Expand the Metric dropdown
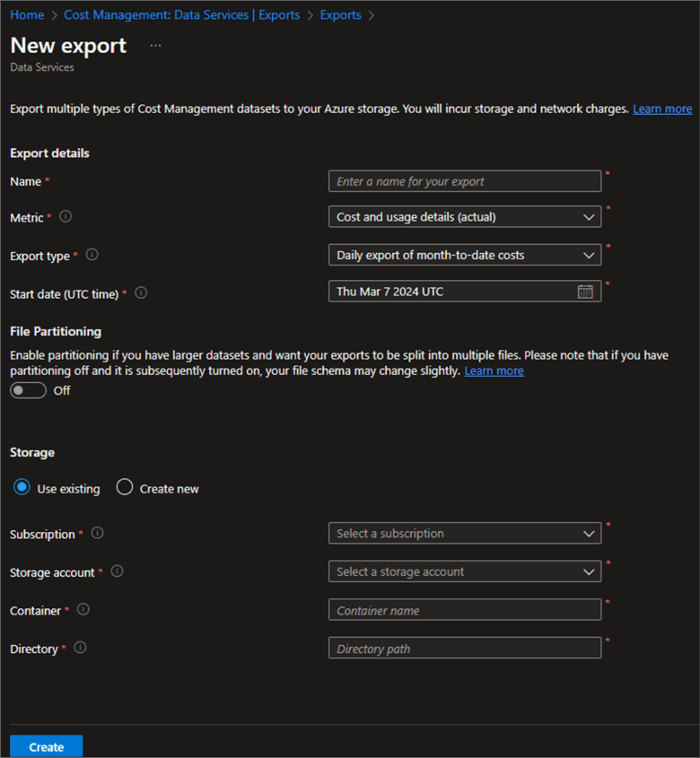 [x=464, y=217]
